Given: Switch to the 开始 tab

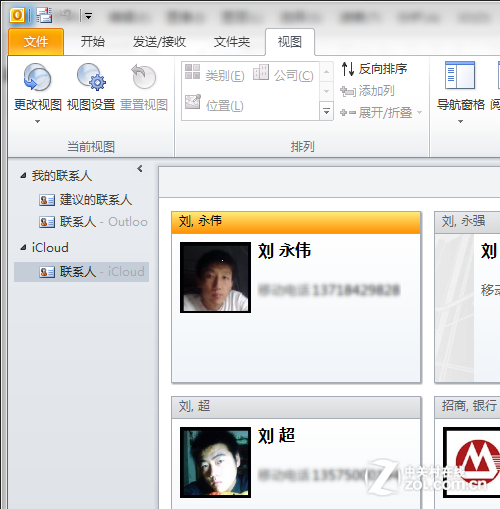Looking at the screenshot, I should 93,42.
